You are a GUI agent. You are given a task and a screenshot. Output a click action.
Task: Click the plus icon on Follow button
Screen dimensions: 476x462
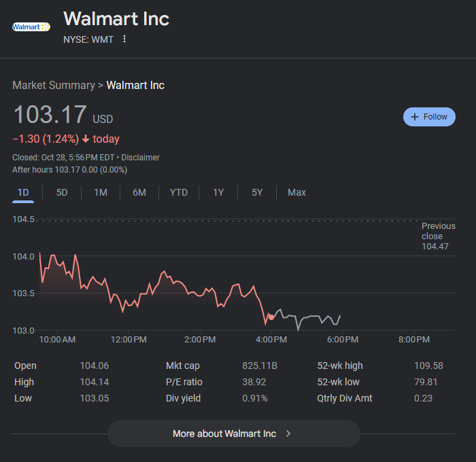pos(414,117)
